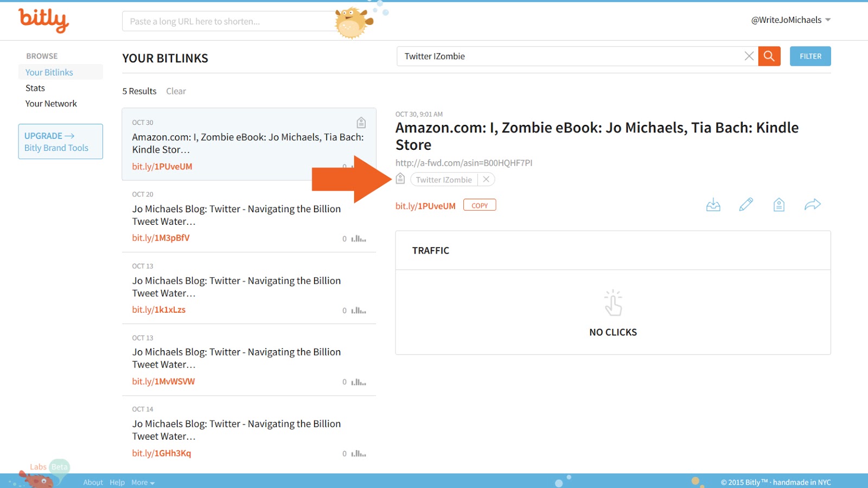Select Your Bitlinks in the sidebar
This screenshot has width=868, height=488.
coord(61,72)
